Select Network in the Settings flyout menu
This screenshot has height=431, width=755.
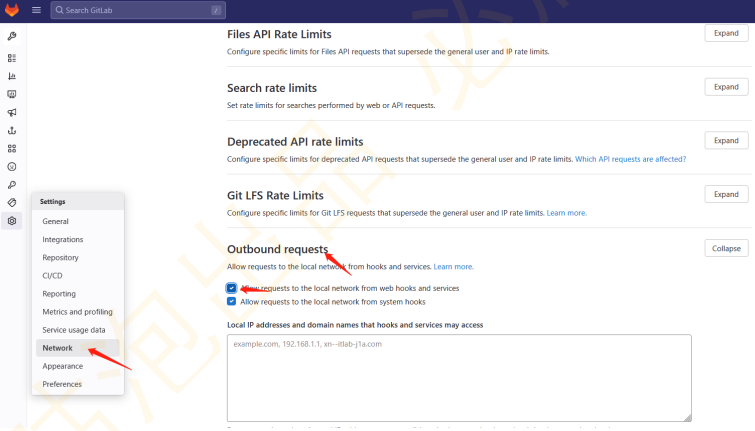tap(58, 348)
